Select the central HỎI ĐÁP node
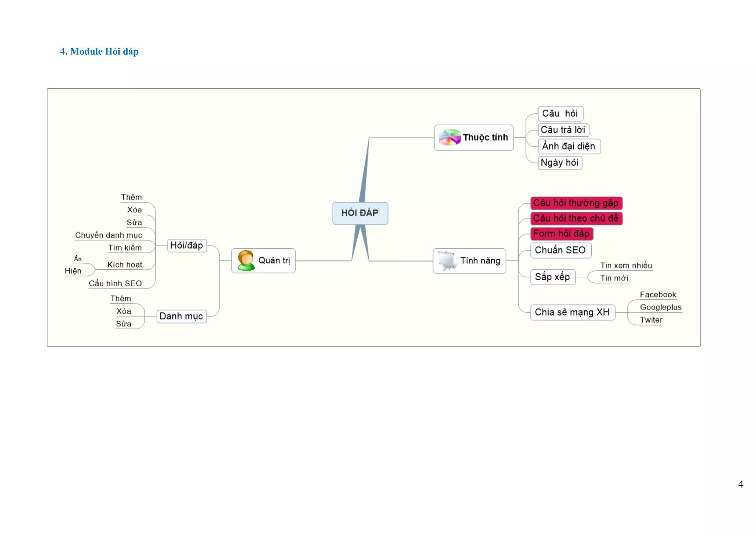 [360, 213]
